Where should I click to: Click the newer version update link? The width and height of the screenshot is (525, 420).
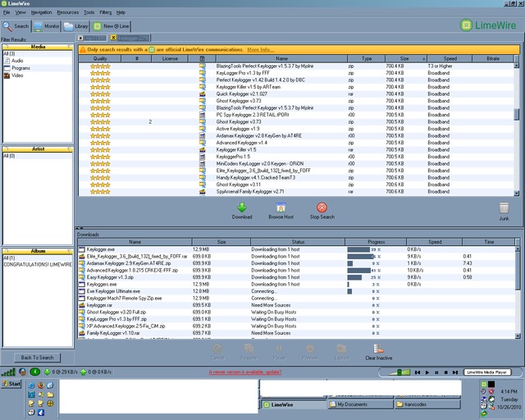(245, 372)
